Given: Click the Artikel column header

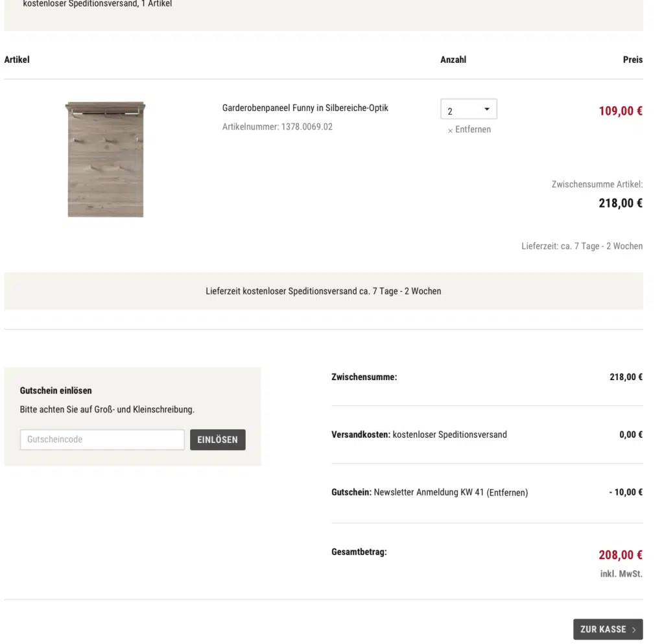Looking at the screenshot, I should (17, 60).
